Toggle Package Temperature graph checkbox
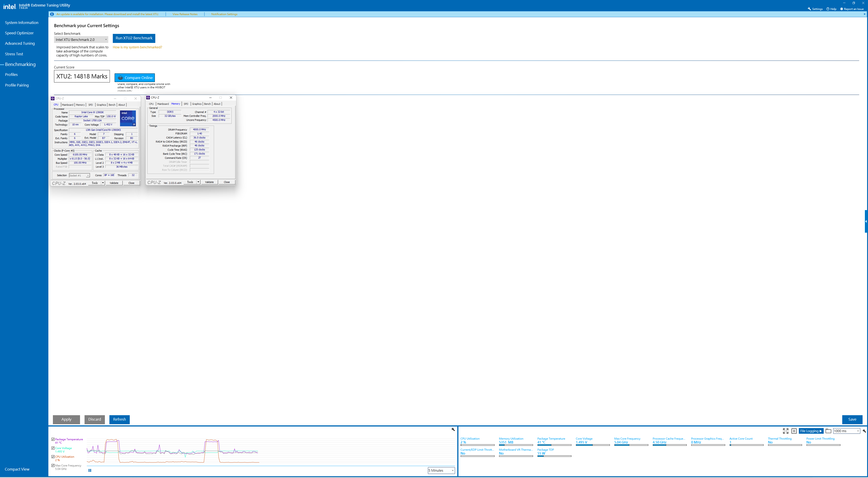The width and height of the screenshot is (868, 478). tap(53, 439)
